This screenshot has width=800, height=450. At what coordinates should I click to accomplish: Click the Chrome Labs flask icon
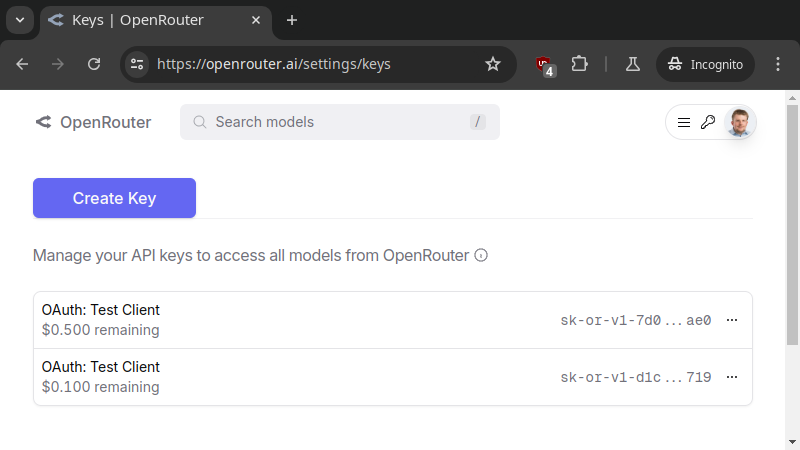632,64
